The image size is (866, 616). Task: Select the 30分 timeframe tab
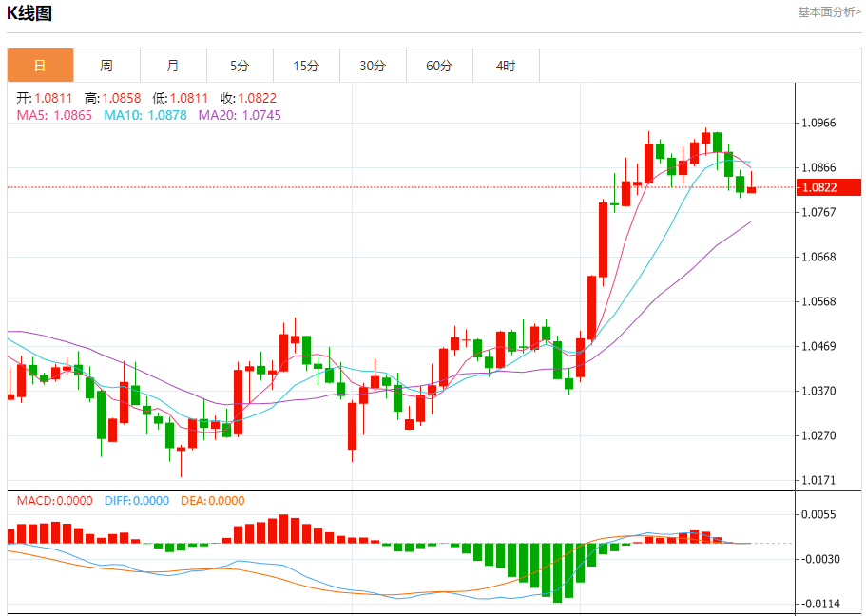click(x=373, y=66)
